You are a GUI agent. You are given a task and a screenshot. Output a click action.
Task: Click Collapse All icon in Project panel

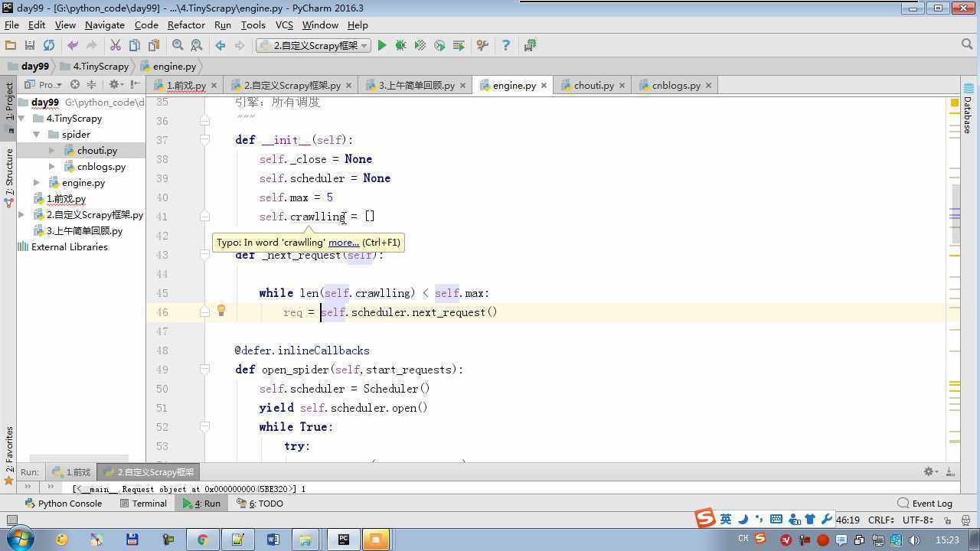pos(91,85)
